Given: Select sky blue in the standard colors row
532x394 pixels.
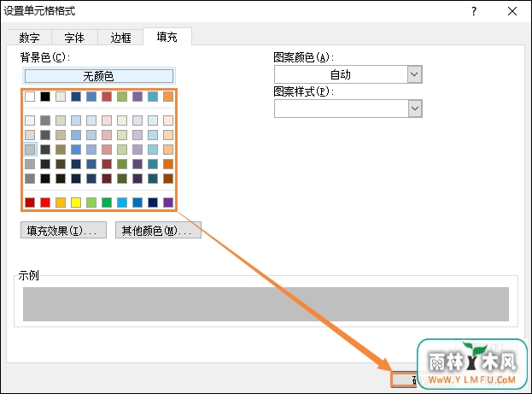Looking at the screenshot, I should coord(122,203).
